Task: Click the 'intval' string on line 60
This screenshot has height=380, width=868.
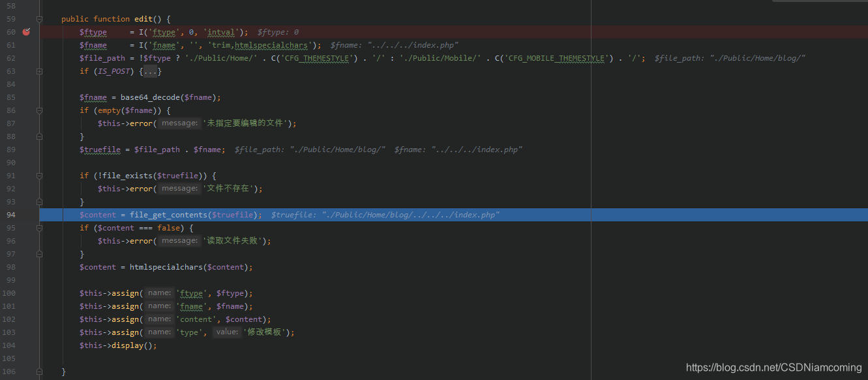Action: click(x=222, y=32)
